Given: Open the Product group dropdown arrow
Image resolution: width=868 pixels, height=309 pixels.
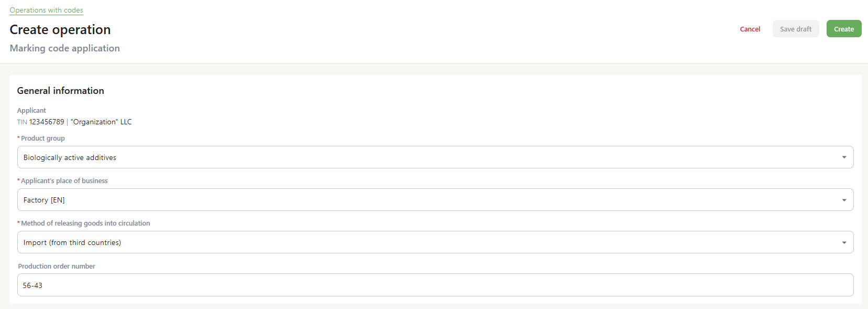Looking at the screenshot, I should pos(844,157).
